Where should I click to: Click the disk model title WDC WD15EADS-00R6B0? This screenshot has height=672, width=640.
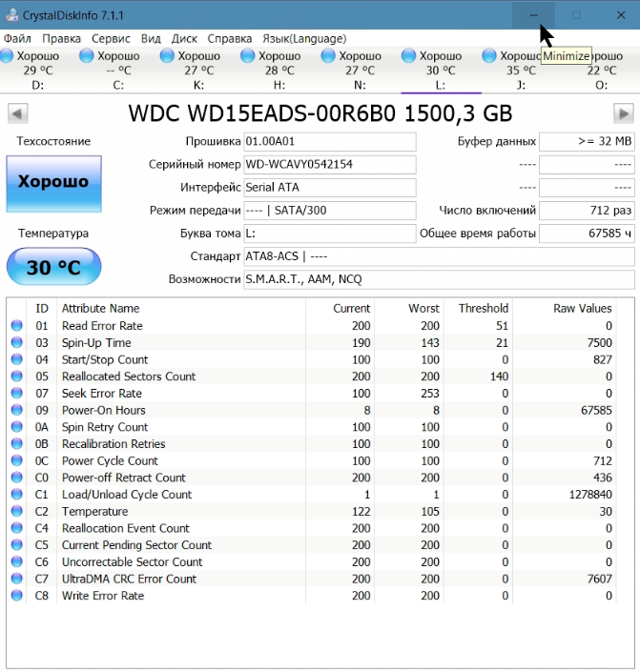(261, 114)
